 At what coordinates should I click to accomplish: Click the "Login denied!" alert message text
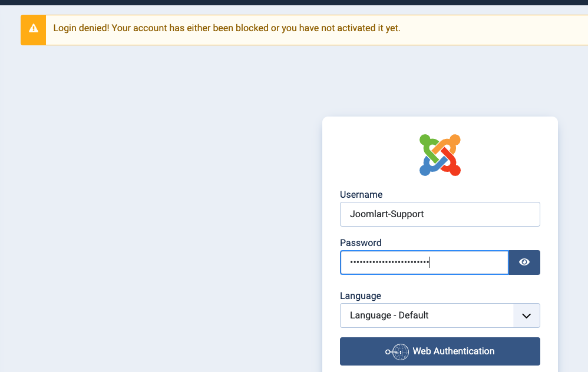click(227, 28)
